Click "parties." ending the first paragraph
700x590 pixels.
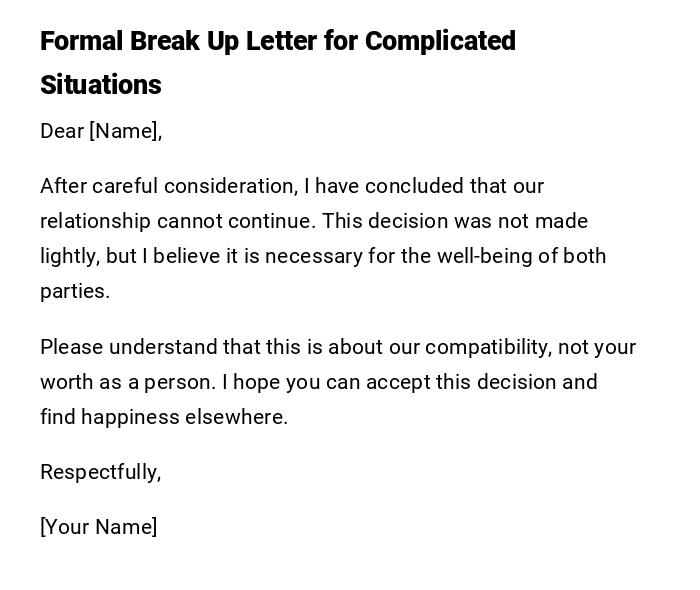pyautogui.click(x=75, y=291)
